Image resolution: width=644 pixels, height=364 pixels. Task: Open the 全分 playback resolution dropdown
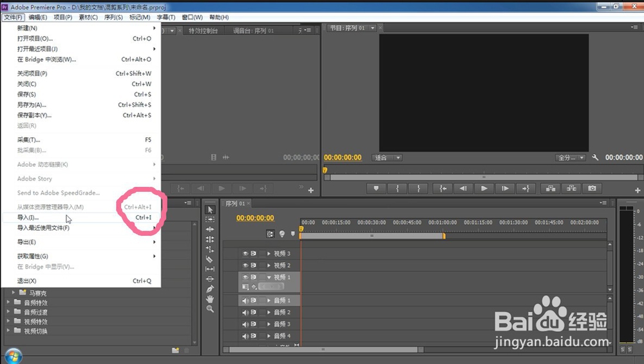(x=570, y=158)
